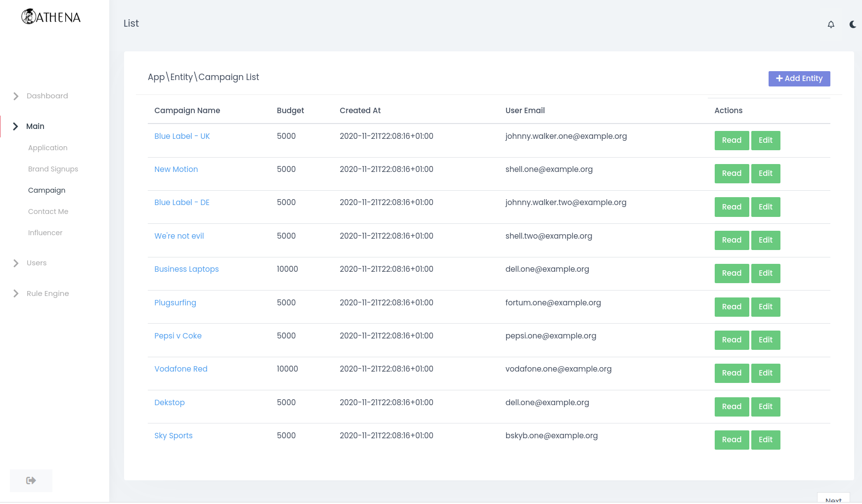The width and height of the screenshot is (862, 504).
Task: Open Influencer in sidebar
Action: point(45,233)
